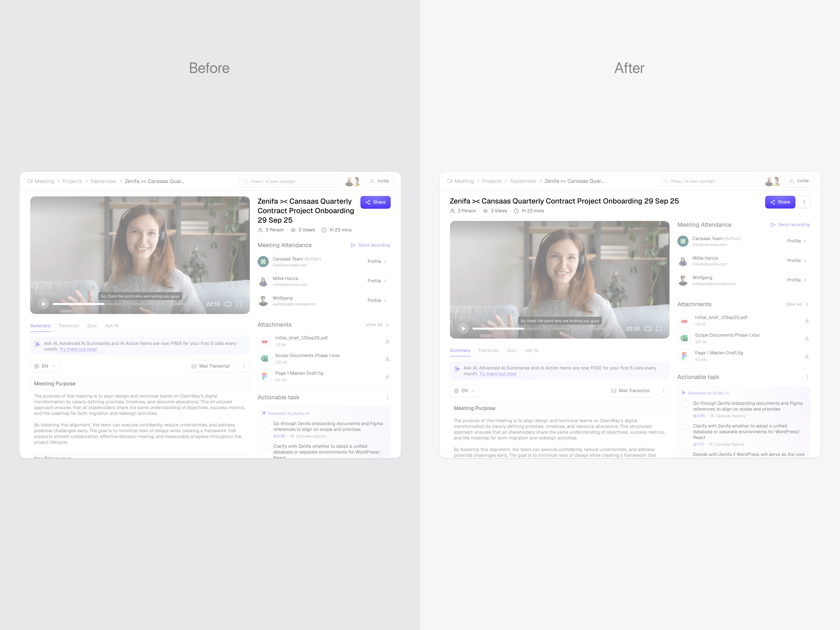The image size is (840, 630).
Task: Check 'Go through Zenifa onboarding' task in Before layout
Action: (265, 424)
